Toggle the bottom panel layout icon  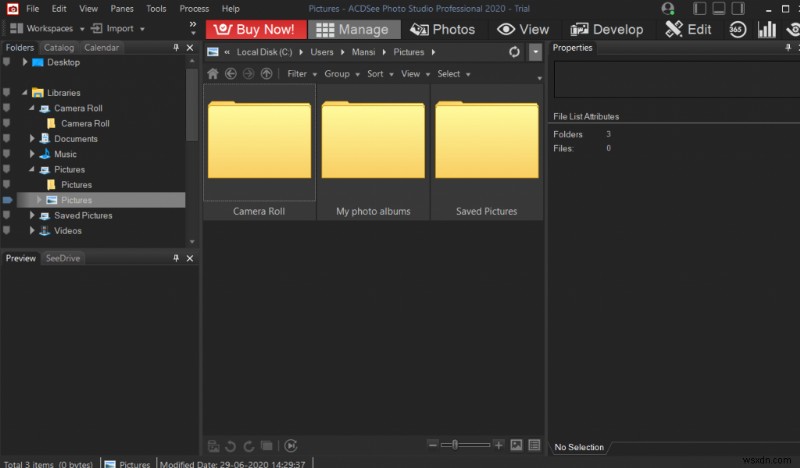point(719,9)
